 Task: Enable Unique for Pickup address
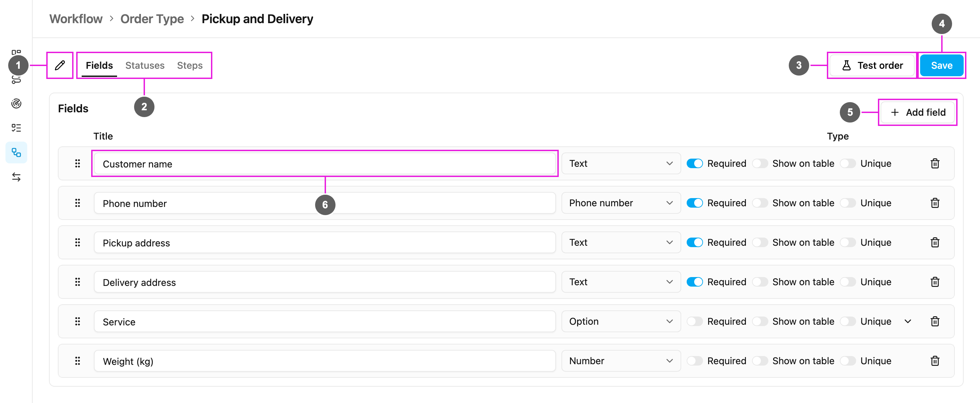[848, 242]
